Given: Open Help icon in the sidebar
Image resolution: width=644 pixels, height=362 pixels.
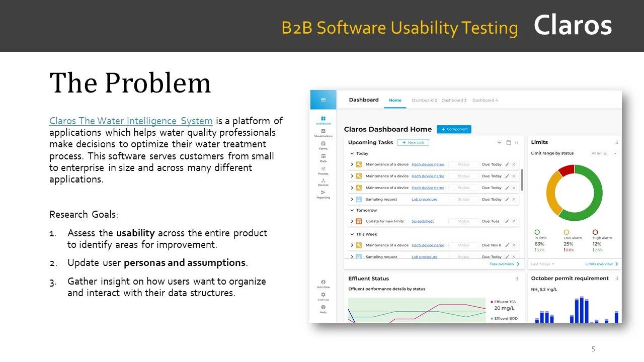Looking at the screenshot, I should [323, 307].
